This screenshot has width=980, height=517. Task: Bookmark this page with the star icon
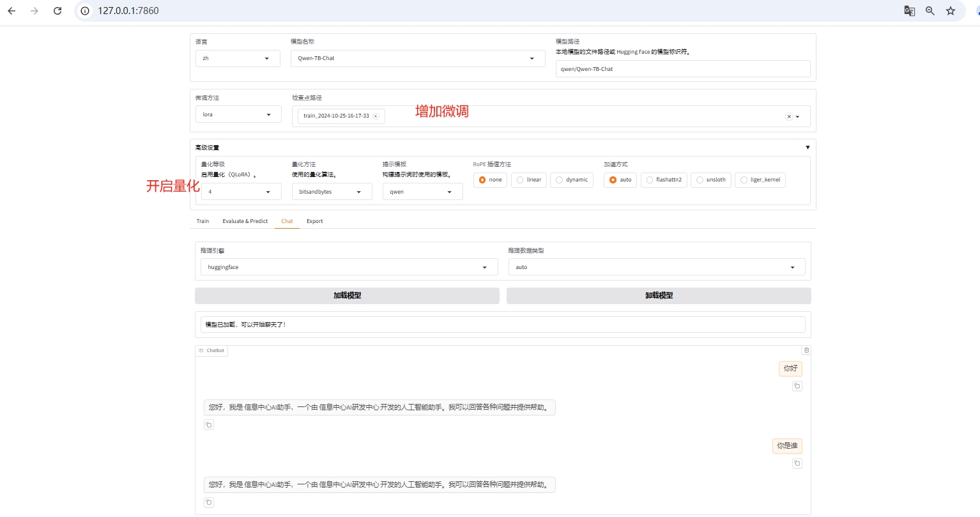click(951, 11)
